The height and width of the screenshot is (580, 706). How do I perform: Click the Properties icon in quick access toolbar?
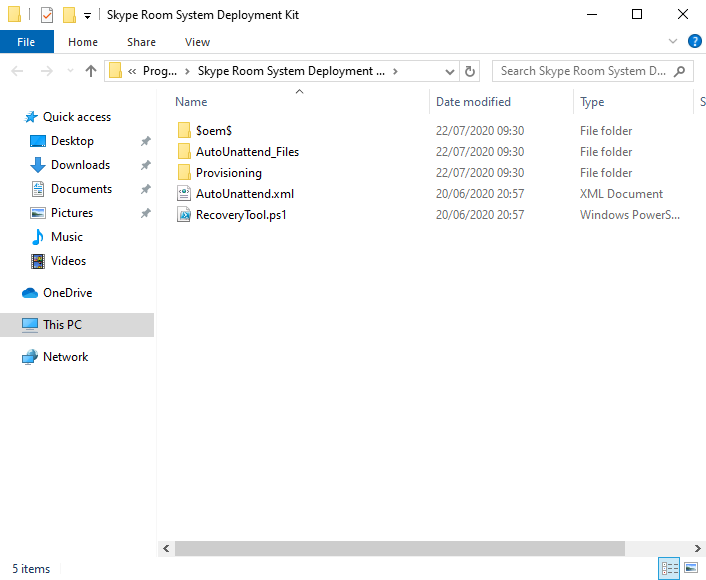pos(47,15)
